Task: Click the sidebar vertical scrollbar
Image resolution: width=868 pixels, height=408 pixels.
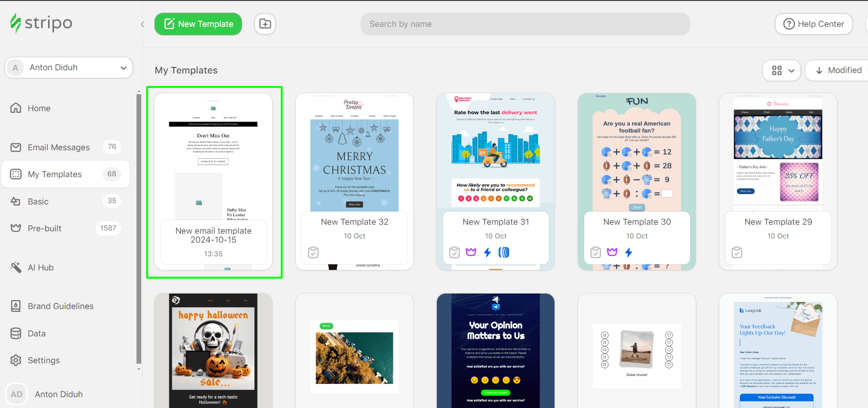Action: click(139, 226)
